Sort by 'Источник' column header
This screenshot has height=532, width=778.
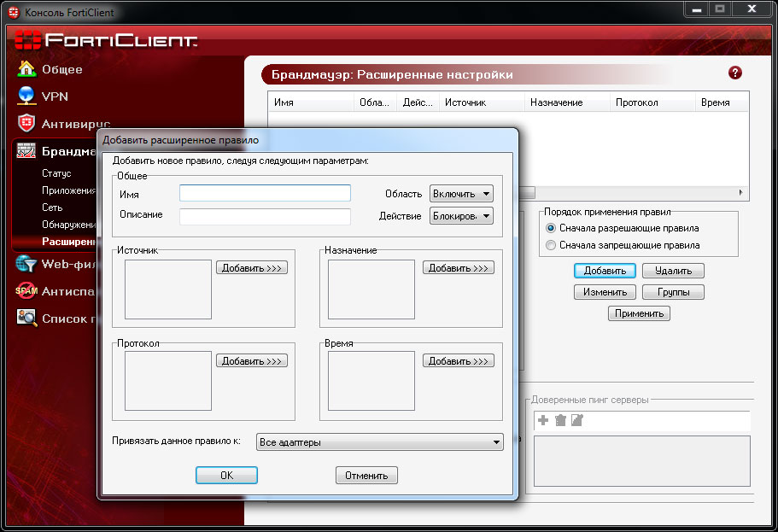482,102
